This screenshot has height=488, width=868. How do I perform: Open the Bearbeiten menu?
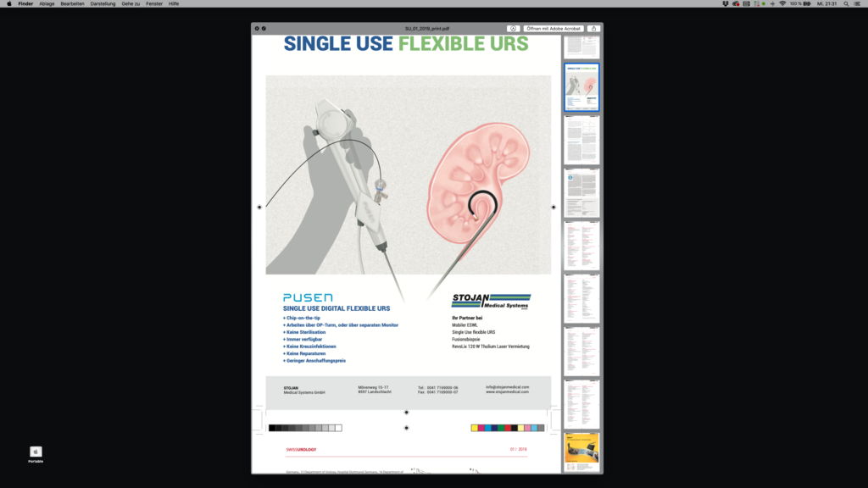pyautogui.click(x=73, y=4)
